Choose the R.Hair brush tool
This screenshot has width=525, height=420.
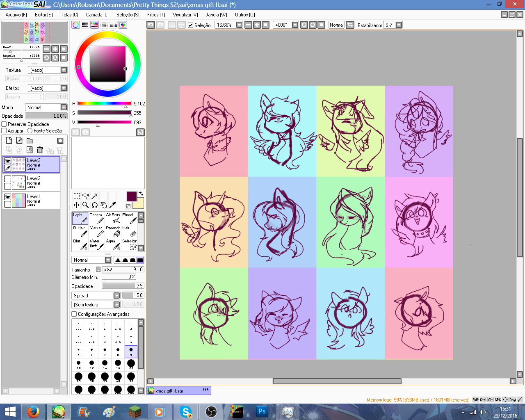tap(80, 231)
